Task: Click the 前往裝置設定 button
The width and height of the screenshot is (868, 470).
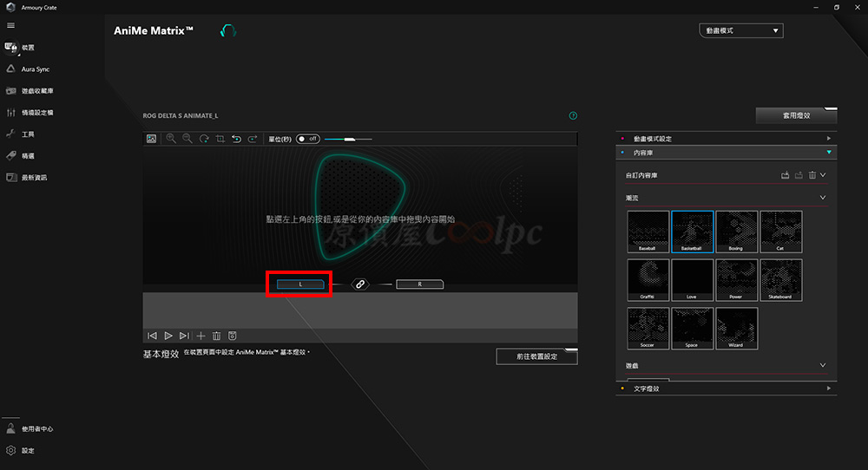Action: click(536, 356)
